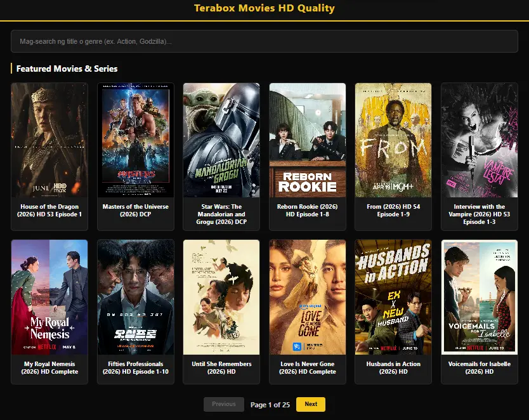Click the 'Page 1 of 25' indicator
The width and height of the screenshot is (529, 420).
[270, 405]
